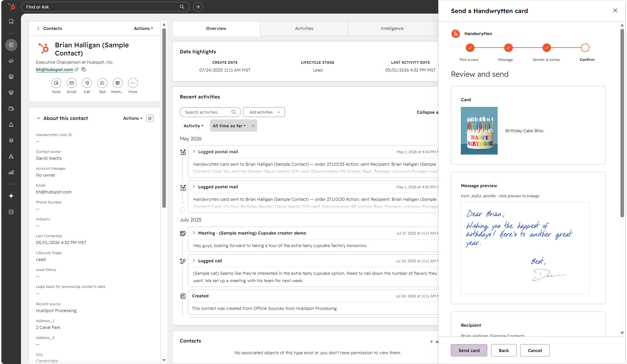The width and height of the screenshot is (627, 364).
Task: Expand the Cupcake creator demo meeting
Action: point(194,233)
